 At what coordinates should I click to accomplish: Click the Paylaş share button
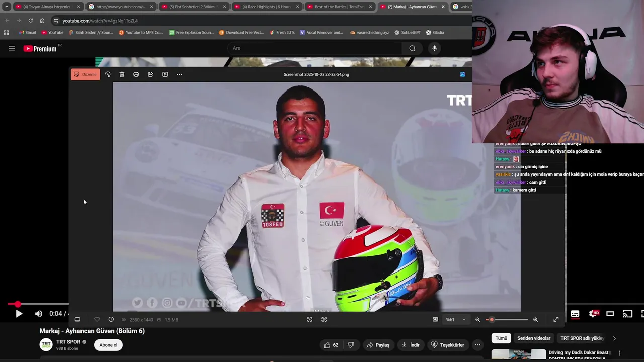tap(378, 345)
